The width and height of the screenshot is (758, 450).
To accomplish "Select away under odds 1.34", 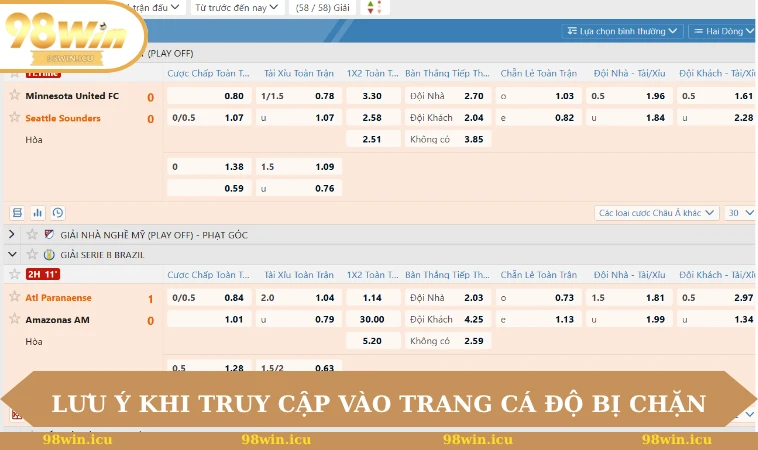I will pyautogui.click(x=717, y=319).
